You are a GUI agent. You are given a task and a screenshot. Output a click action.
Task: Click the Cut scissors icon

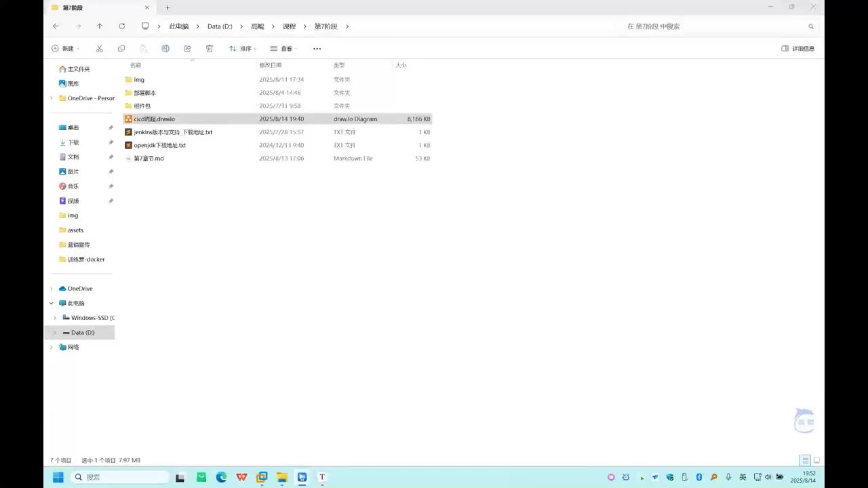point(100,49)
